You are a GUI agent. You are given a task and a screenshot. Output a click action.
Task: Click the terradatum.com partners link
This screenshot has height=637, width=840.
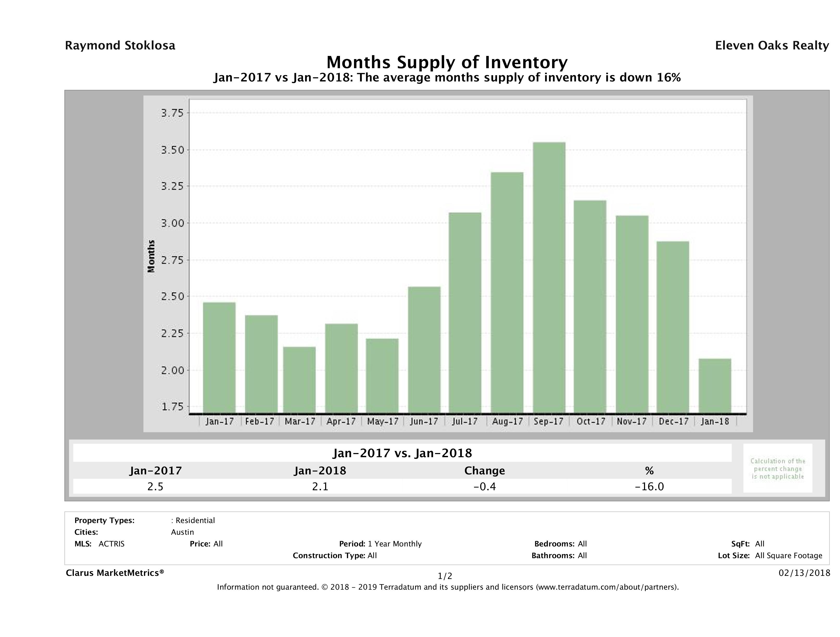tap(607, 587)
